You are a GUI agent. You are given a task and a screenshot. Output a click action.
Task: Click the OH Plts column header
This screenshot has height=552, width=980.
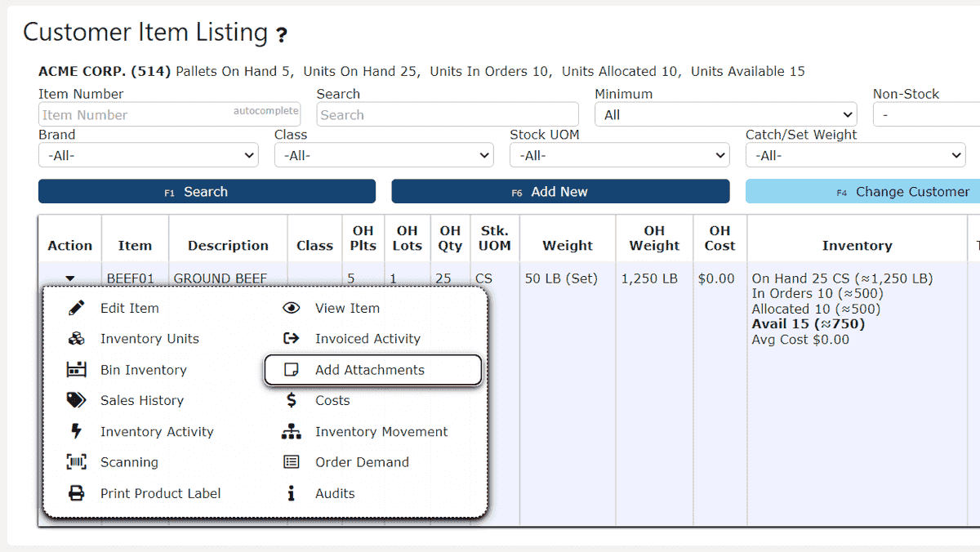[363, 238]
